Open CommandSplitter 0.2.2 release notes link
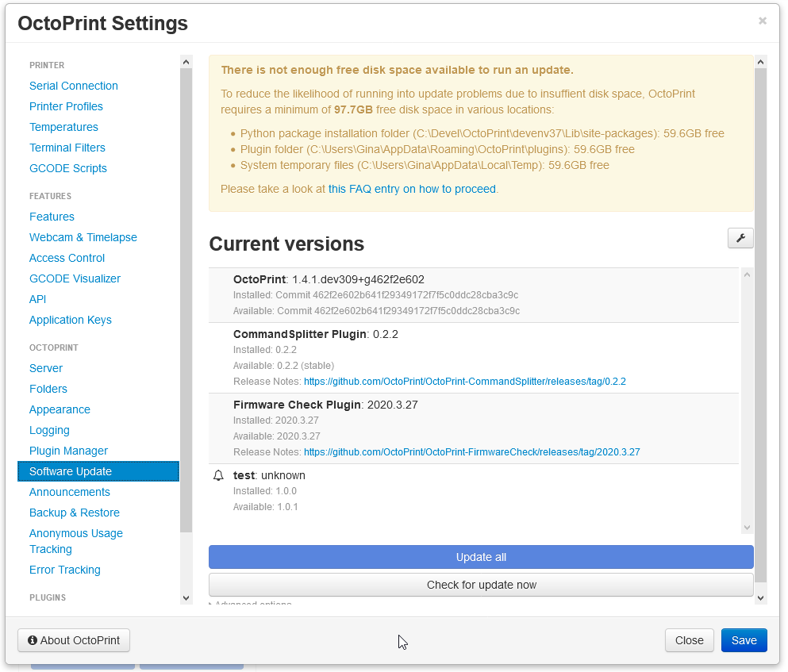This screenshot has width=788, height=672. point(464,381)
